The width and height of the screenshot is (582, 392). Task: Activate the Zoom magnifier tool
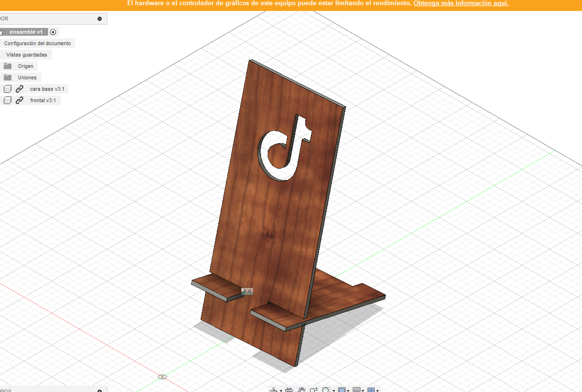[x=314, y=390]
